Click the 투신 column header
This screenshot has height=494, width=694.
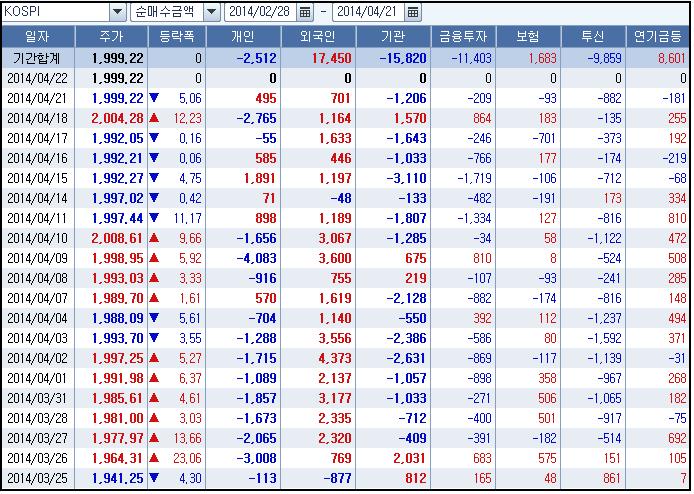pyautogui.click(x=593, y=36)
